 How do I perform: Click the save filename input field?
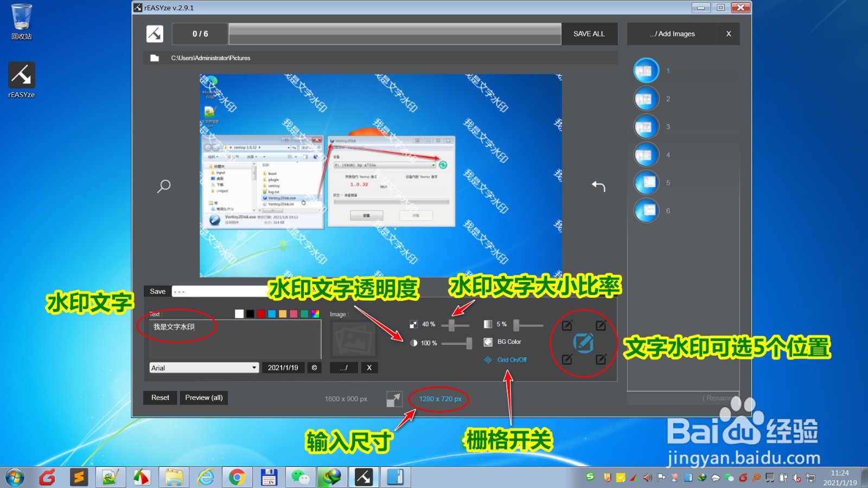tap(220, 291)
